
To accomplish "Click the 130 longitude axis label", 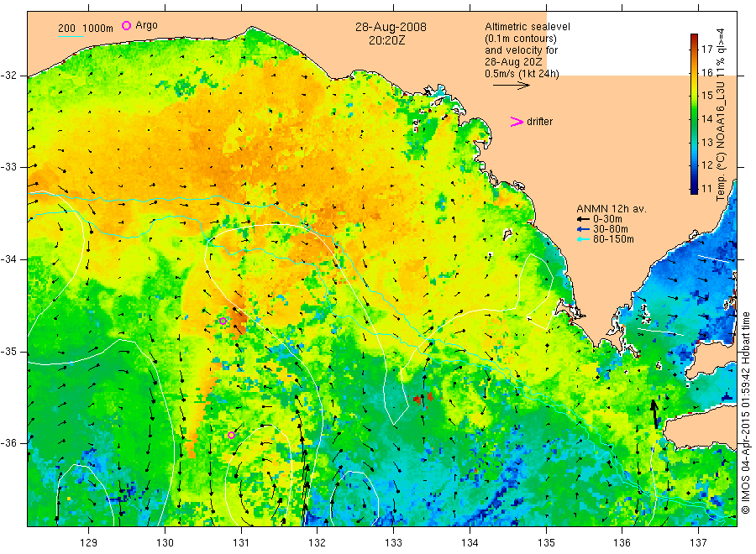I will point(165,543).
